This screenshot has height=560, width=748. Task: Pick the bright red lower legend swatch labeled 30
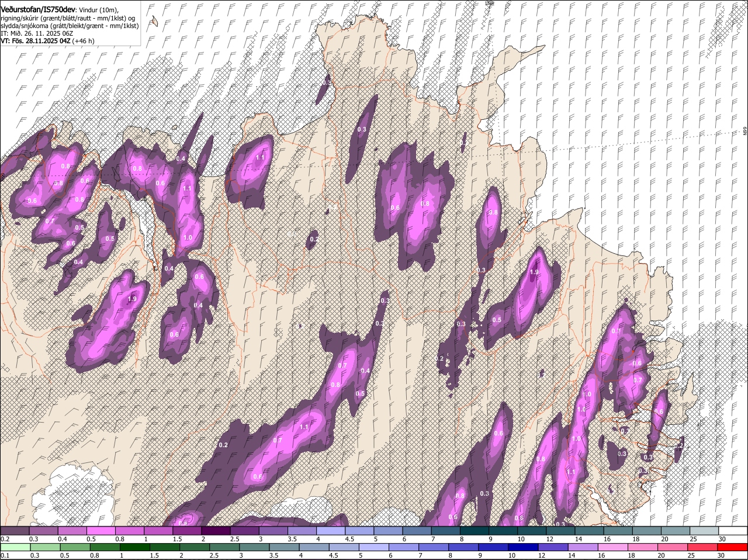(x=733, y=547)
